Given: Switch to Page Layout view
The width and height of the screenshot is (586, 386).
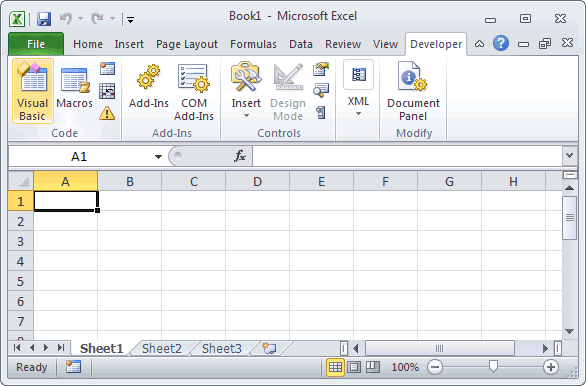Looking at the screenshot, I should (x=354, y=367).
